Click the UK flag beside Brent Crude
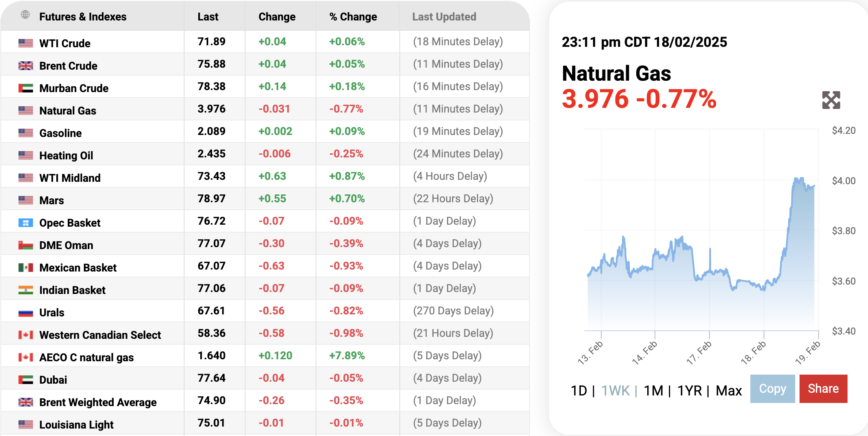Screen dimensions: 868x436 [x=26, y=66]
